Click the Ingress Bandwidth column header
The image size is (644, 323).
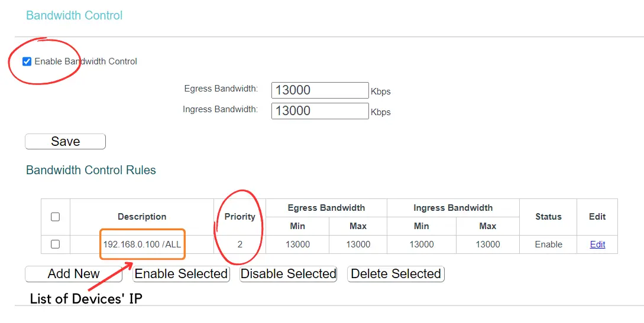453,208
